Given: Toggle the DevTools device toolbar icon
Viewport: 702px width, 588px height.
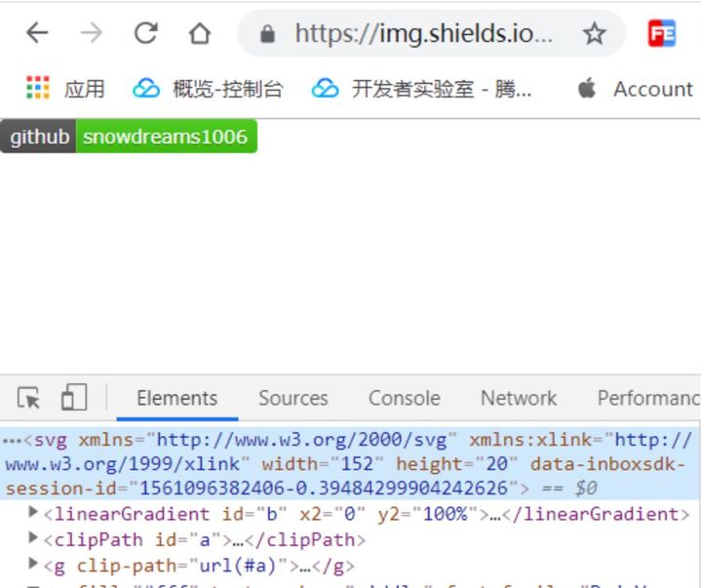Looking at the screenshot, I should pyautogui.click(x=74, y=397).
